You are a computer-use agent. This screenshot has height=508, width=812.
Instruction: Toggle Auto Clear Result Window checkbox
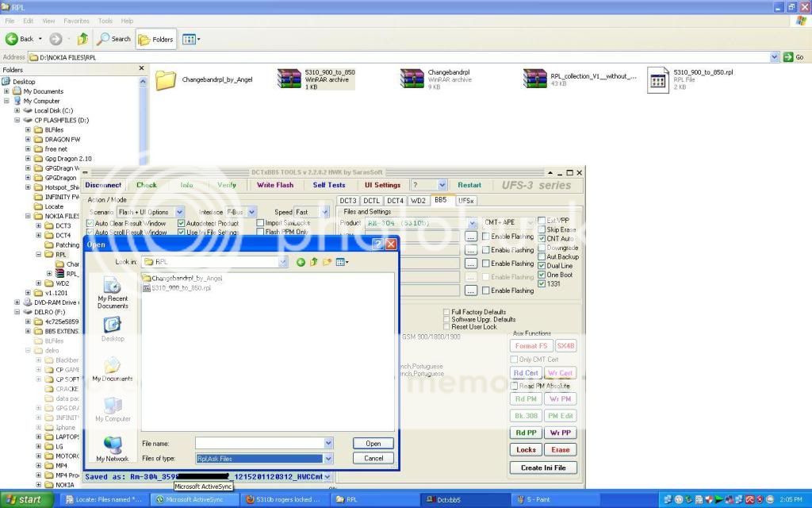click(90, 223)
